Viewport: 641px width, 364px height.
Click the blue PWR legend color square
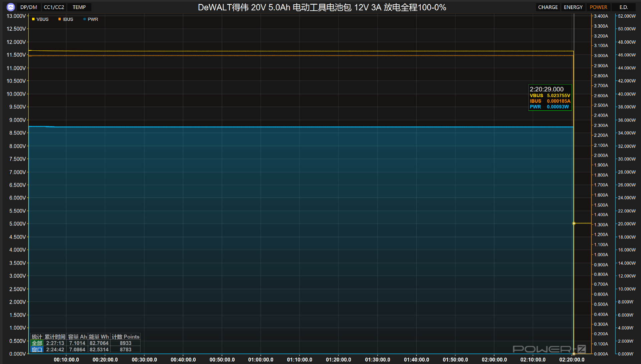point(84,19)
